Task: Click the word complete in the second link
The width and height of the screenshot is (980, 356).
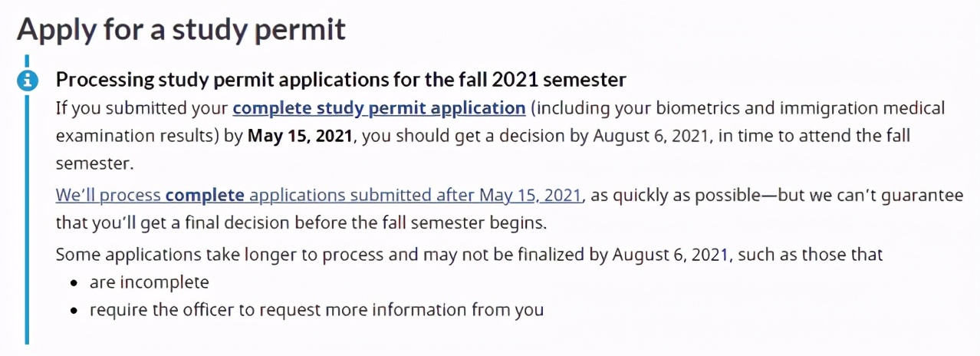Action: point(205,195)
